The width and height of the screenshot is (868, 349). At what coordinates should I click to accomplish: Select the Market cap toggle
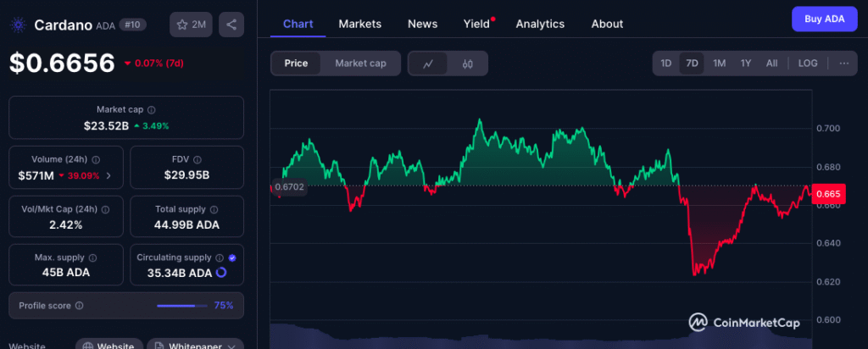(x=360, y=64)
